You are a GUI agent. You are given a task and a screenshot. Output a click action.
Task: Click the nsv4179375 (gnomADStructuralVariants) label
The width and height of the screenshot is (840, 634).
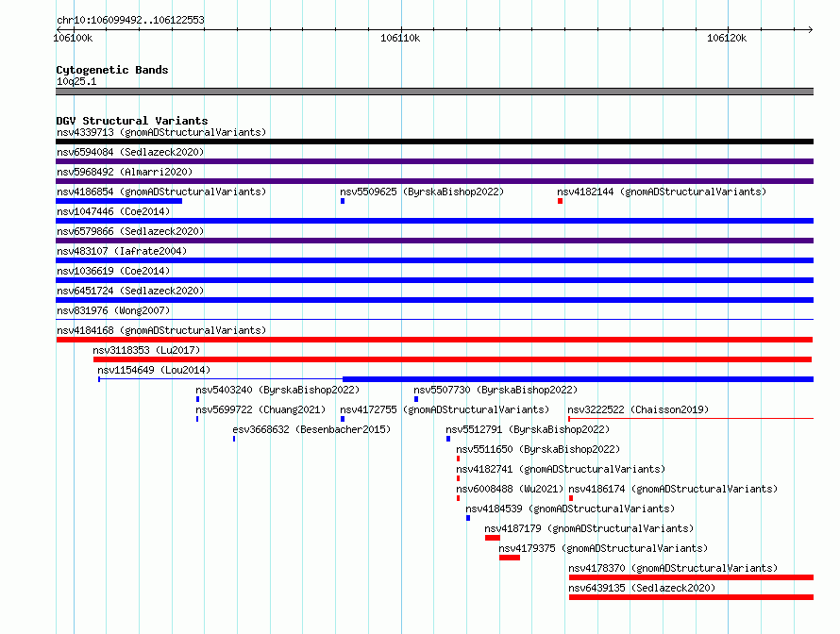pyautogui.click(x=603, y=548)
